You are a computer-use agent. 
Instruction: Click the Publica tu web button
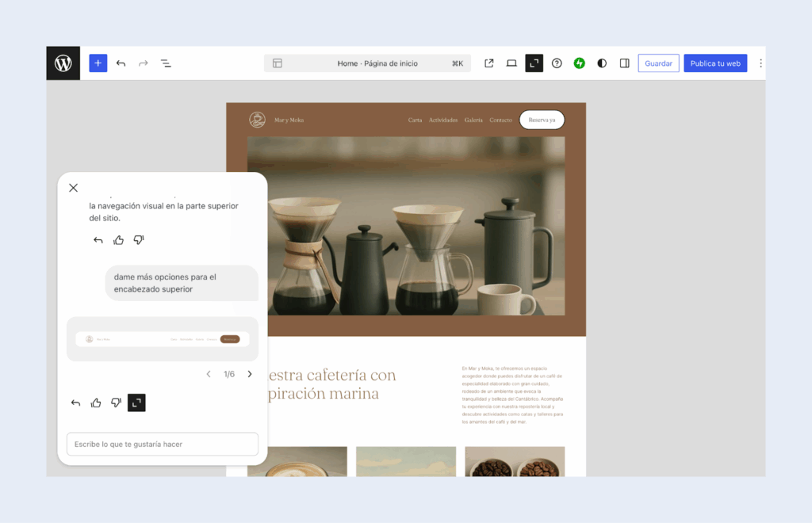[x=715, y=63]
